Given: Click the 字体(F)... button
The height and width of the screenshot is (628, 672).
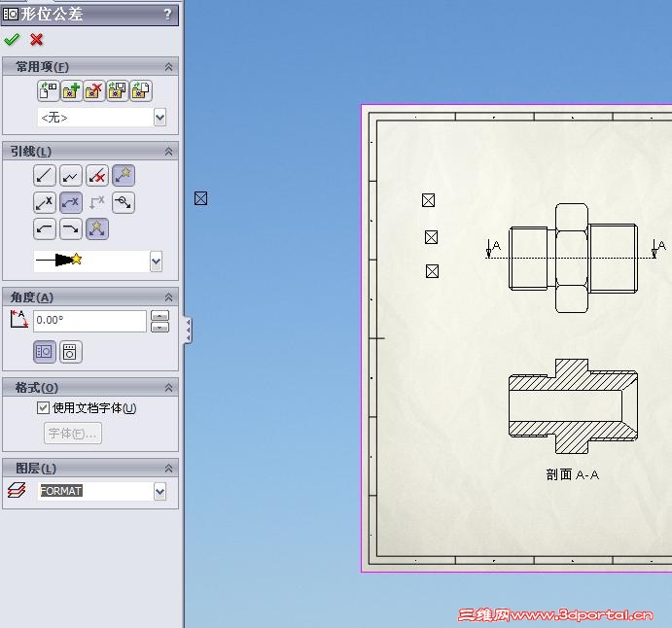Looking at the screenshot, I should [x=73, y=434].
